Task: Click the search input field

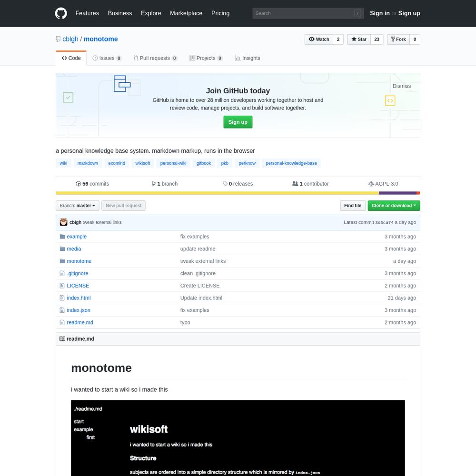Action: pyautogui.click(x=308, y=13)
